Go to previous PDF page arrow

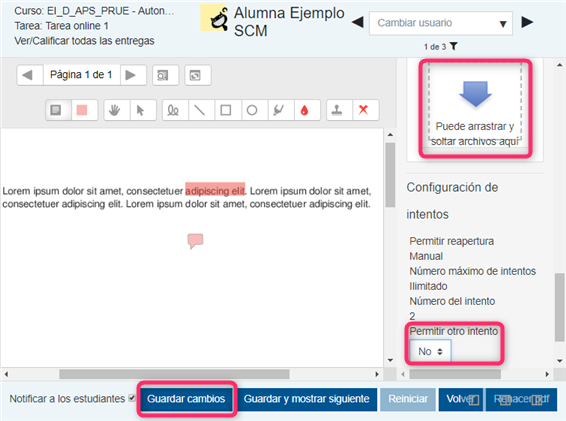[x=30, y=75]
